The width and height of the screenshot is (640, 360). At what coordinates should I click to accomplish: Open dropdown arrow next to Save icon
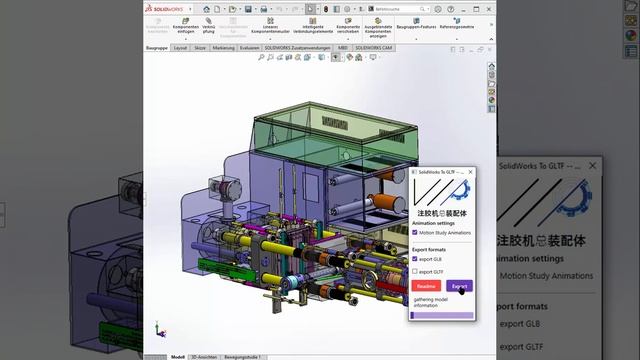pos(256,9)
